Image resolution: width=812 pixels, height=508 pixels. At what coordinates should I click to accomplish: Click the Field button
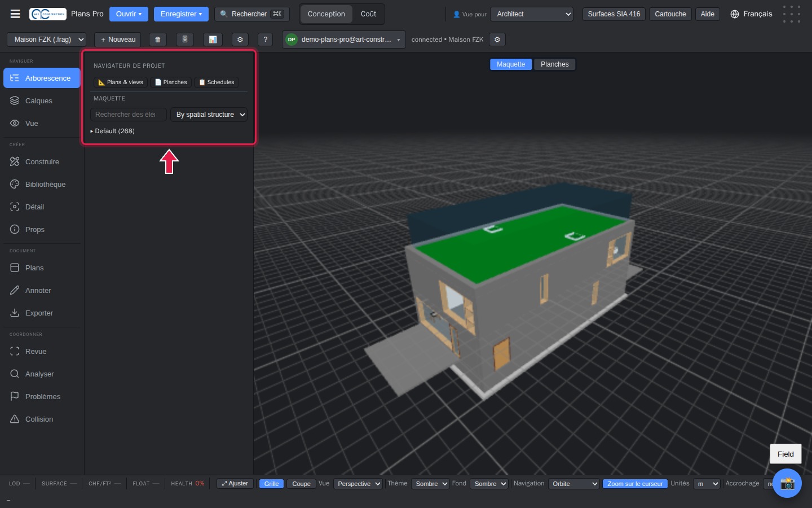[x=785, y=454]
